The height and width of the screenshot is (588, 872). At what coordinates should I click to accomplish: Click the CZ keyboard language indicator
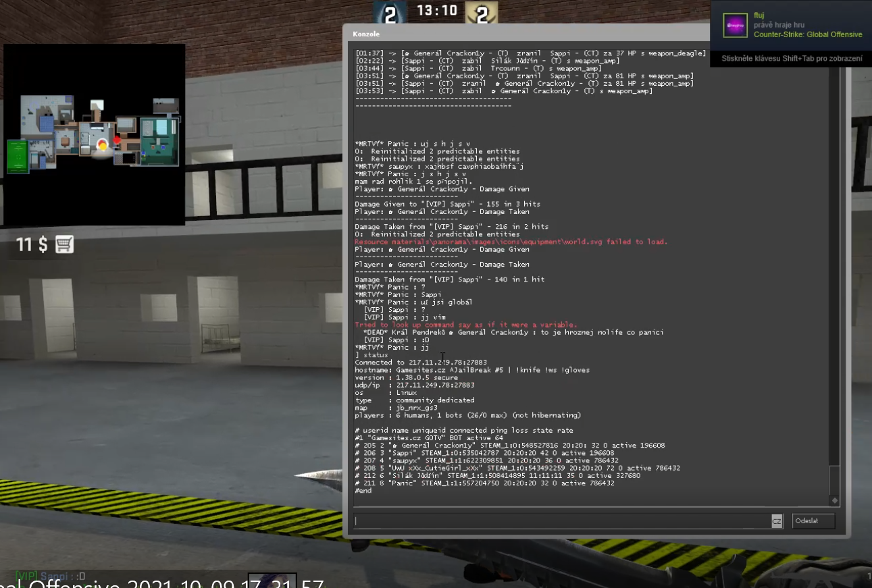pos(777,521)
